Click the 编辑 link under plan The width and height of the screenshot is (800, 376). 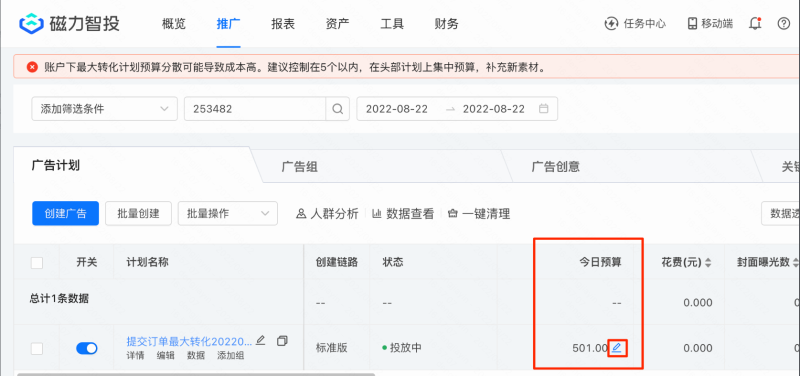click(x=165, y=356)
